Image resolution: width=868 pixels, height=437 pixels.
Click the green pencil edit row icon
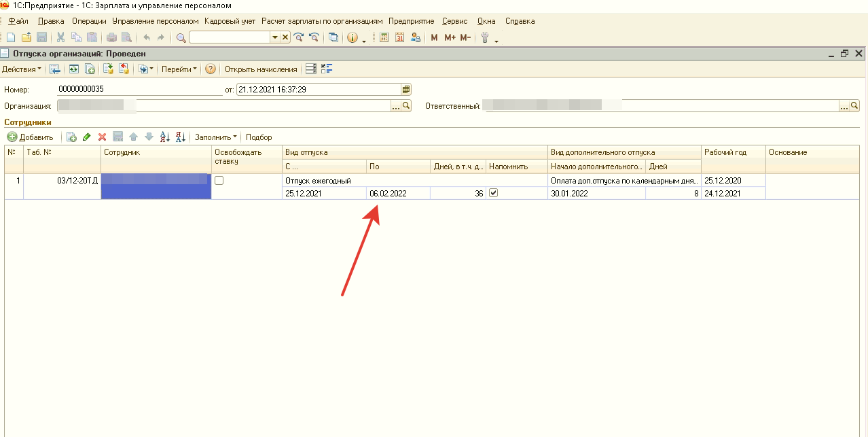click(87, 137)
